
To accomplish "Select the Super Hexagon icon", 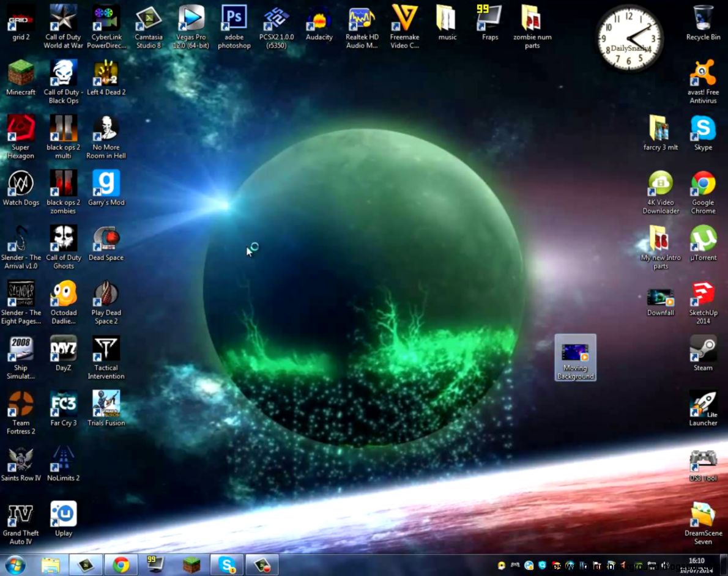I will pos(20,136).
